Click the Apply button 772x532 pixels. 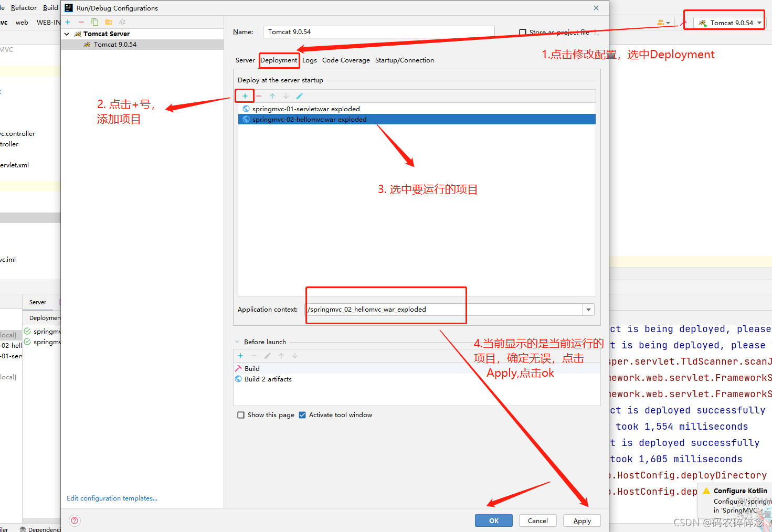[582, 520]
